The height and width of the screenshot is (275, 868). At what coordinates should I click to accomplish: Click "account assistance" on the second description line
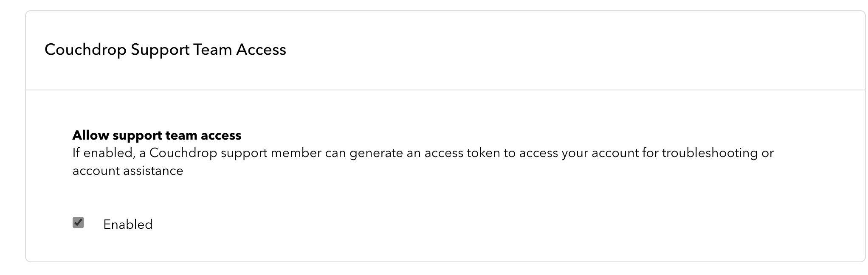tap(128, 171)
